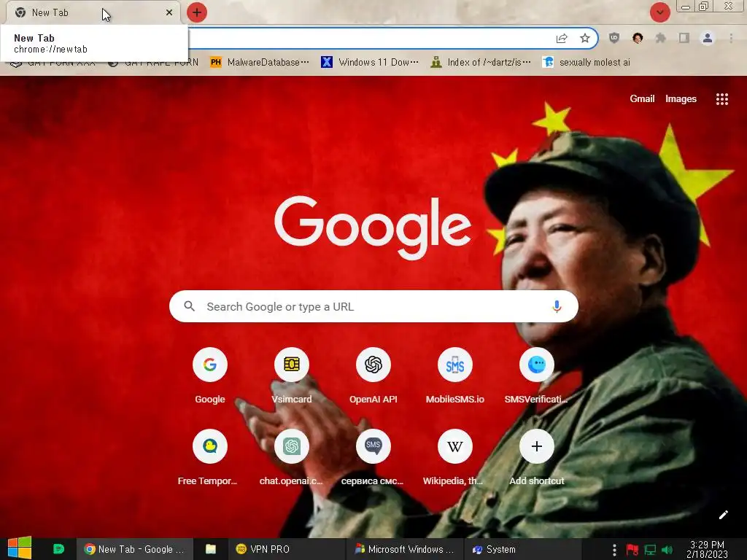Bookmark this tab with the star icon
This screenshot has height=560, width=747.
point(585,39)
